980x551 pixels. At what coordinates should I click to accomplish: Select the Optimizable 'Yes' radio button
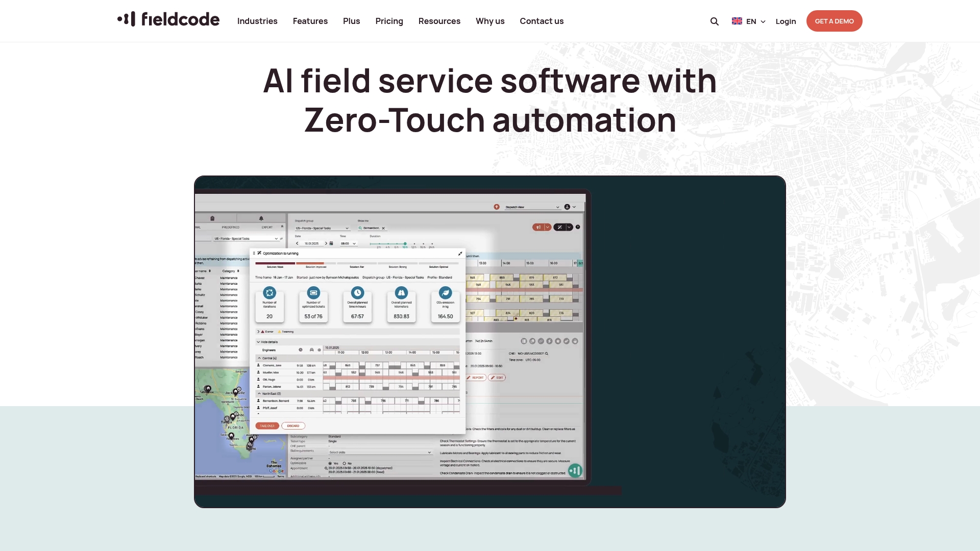coord(330,463)
